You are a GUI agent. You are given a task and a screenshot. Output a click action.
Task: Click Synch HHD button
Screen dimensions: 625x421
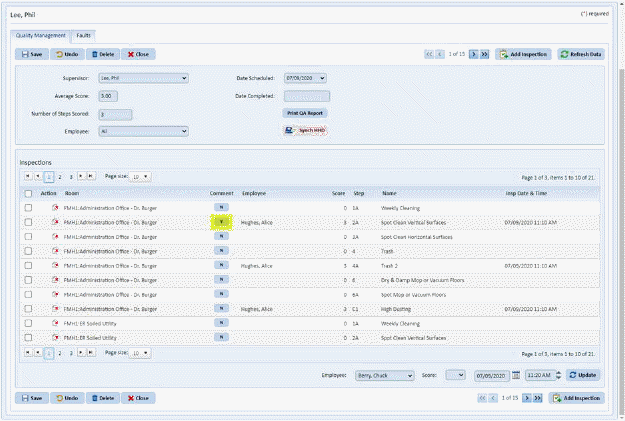point(306,131)
